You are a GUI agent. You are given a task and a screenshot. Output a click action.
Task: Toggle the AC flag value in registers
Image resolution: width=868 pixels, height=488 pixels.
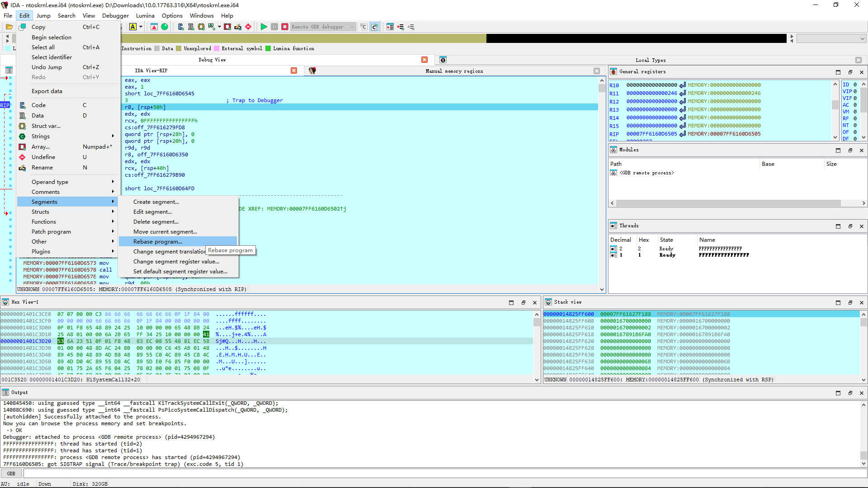tap(855, 105)
